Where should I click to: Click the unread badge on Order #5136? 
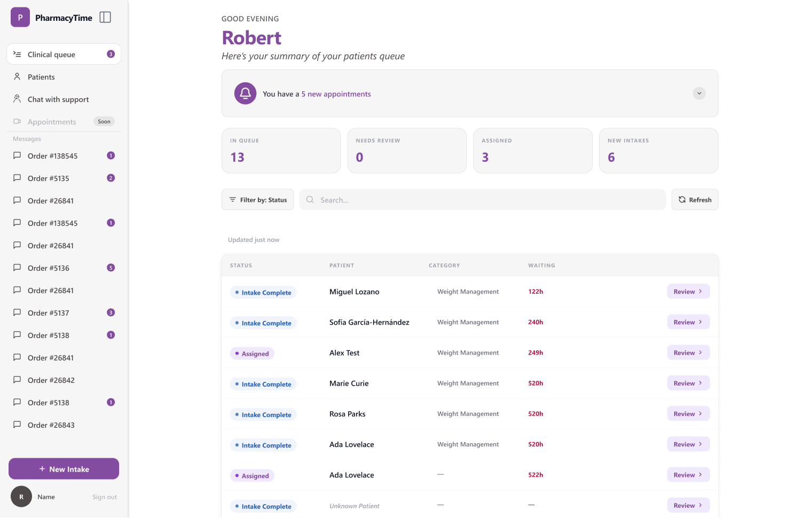pos(111,268)
